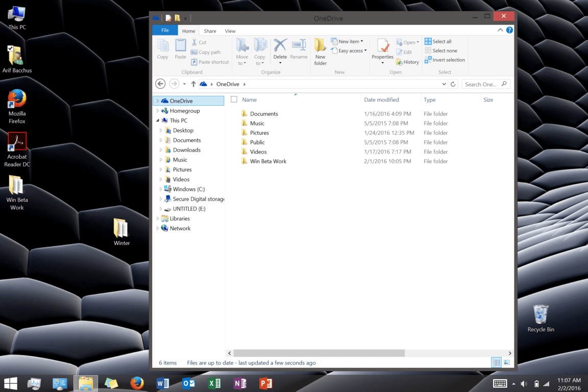Collapse the This PC tree node

point(158,121)
